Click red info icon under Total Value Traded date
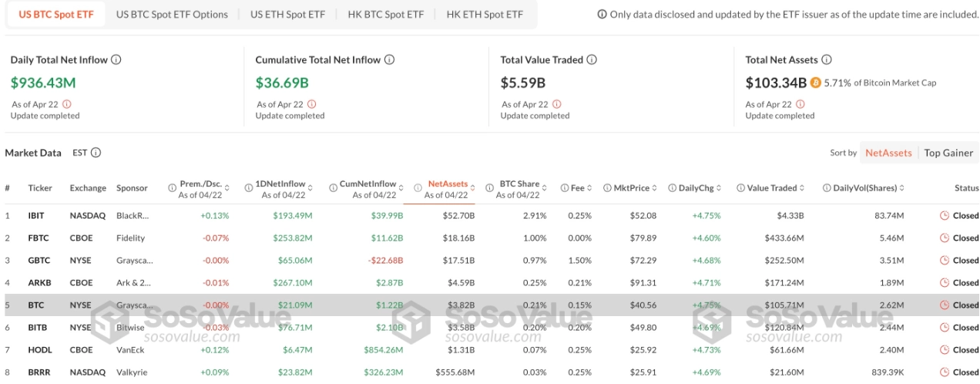Viewport: 980px width, 384px height. tap(556, 104)
